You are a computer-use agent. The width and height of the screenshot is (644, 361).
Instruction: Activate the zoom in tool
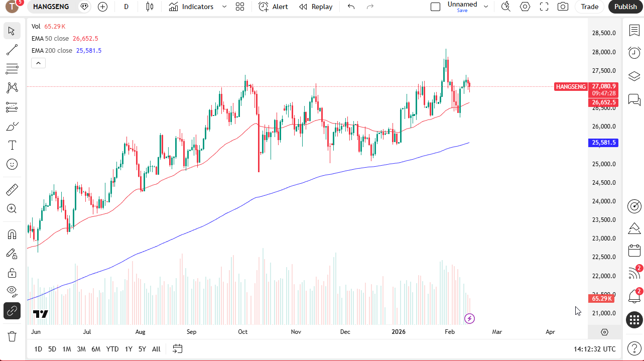coord(12,209)
